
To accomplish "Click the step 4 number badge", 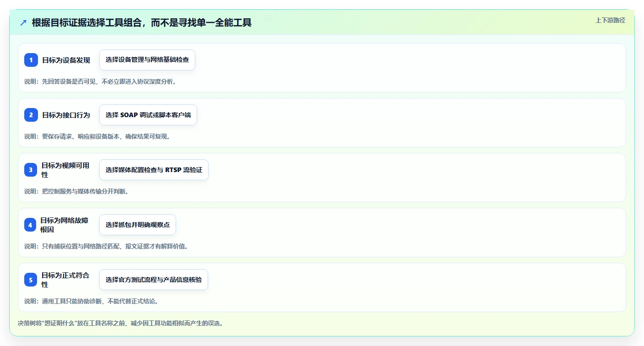I will coord(31,225).
